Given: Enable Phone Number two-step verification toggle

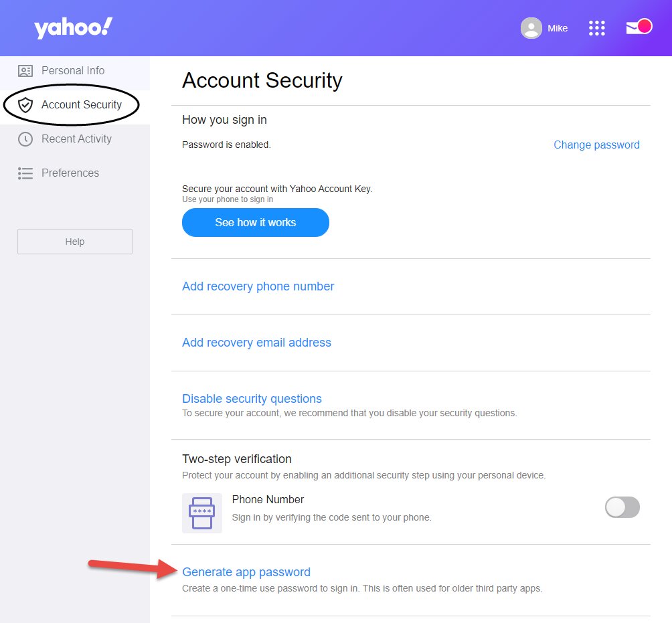Looking at the screenshot, I should 622,507.
